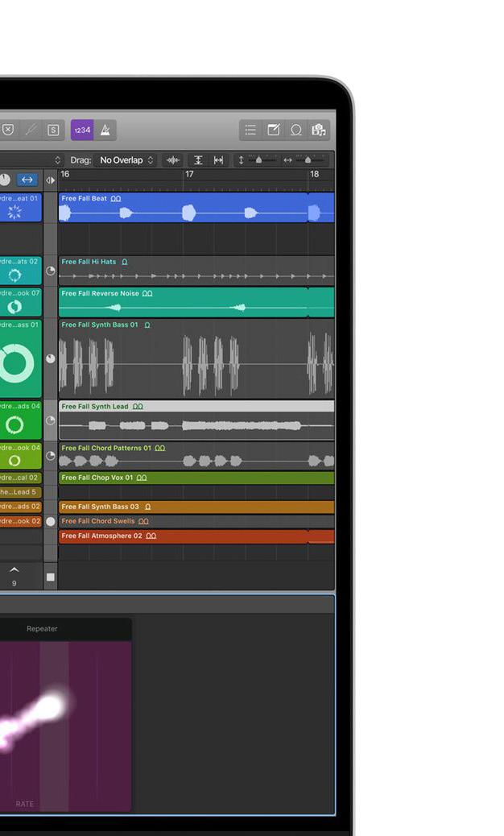The image size is (504, 836).
Task: Toggle the Waveform Zoom button
Action: [x=172, y=160]
